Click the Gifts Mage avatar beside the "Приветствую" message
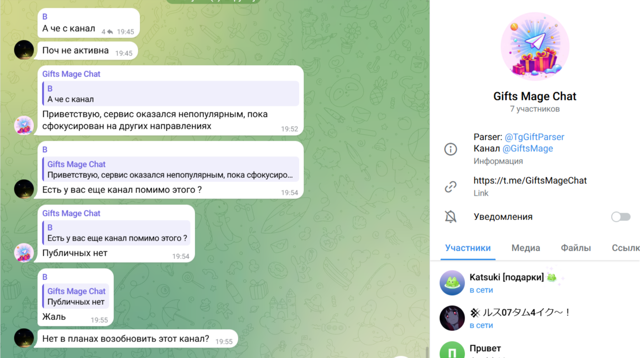The height and width of the screenshot is (358, 644). point(24,126)
